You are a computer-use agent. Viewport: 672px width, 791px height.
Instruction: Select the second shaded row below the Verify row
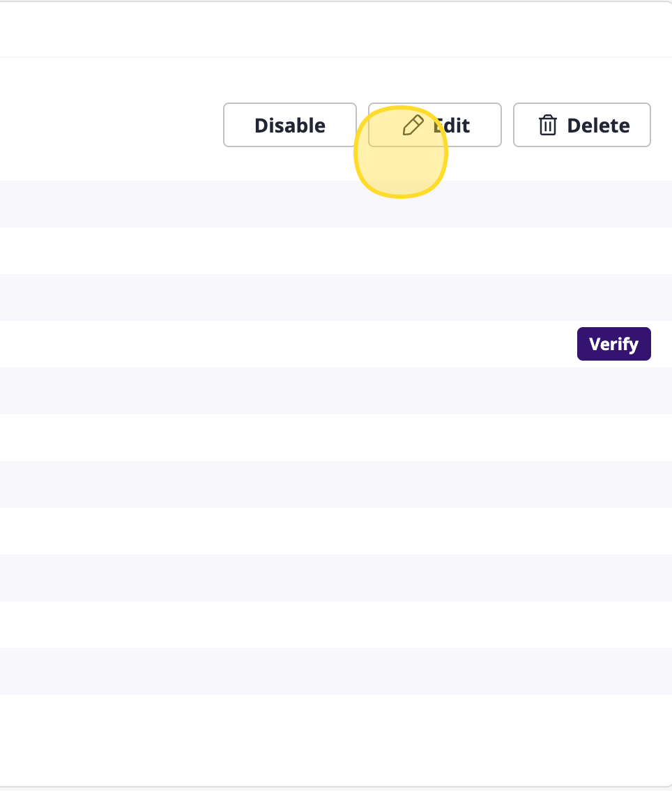pyautogui.click(x=279, y=484)
